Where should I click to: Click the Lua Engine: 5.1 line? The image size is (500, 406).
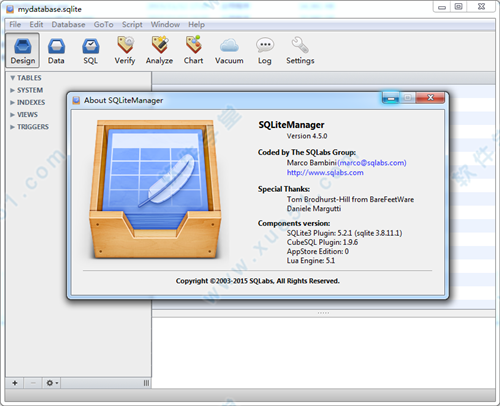(x=311, y=261)
